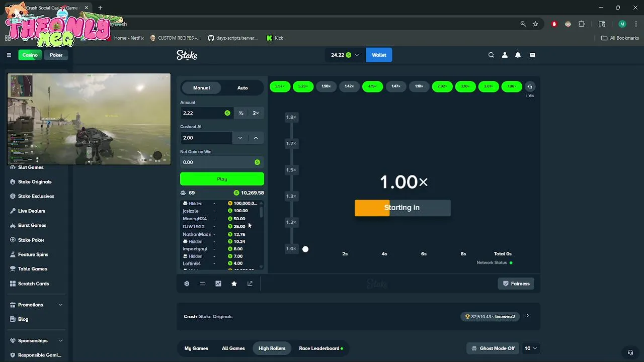Open Table Games in sidebar
The height and width of the screenshot is (362, 644).
[x=32, y=269]
